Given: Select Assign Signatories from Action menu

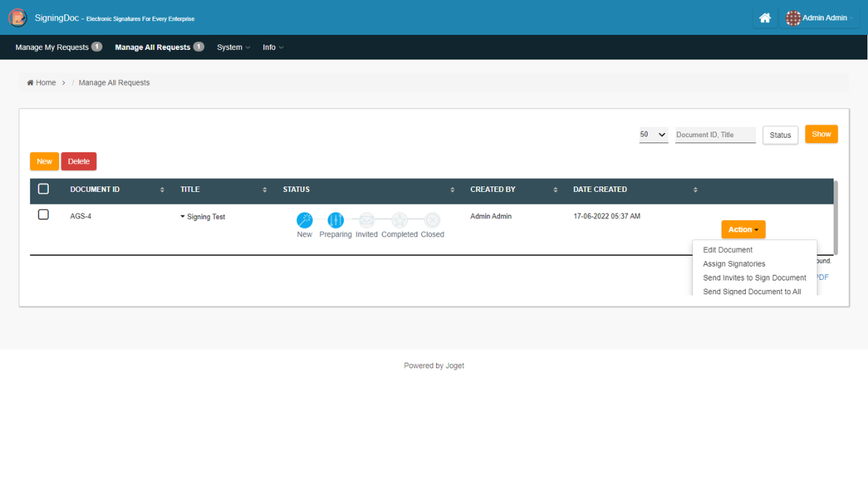Looking at the screenshot, I should coord(734,264).
